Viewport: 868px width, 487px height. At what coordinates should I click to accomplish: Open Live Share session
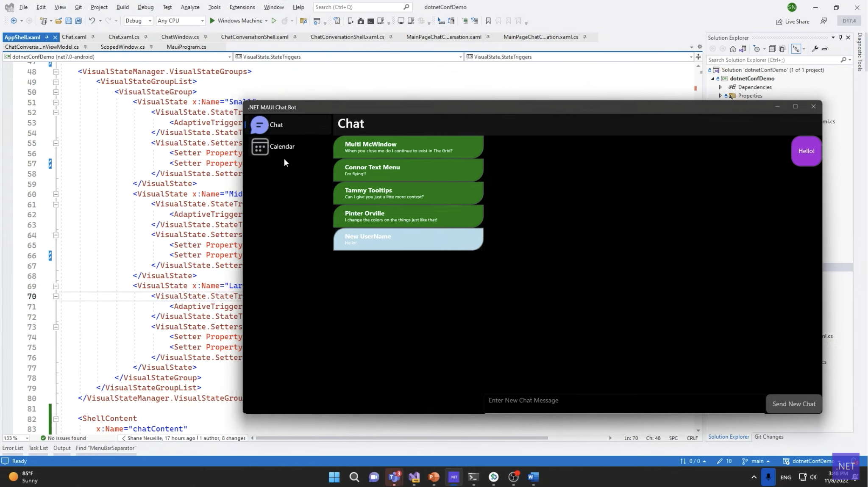[x=793, y=21]
